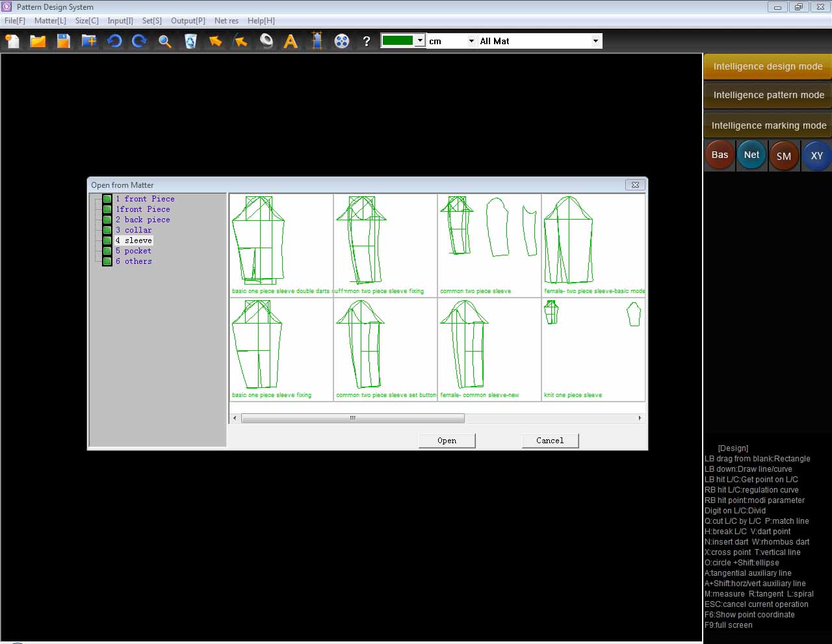Click the save floppy disk icon
This screenshot has height=644, width=832.
coord(63,42)
